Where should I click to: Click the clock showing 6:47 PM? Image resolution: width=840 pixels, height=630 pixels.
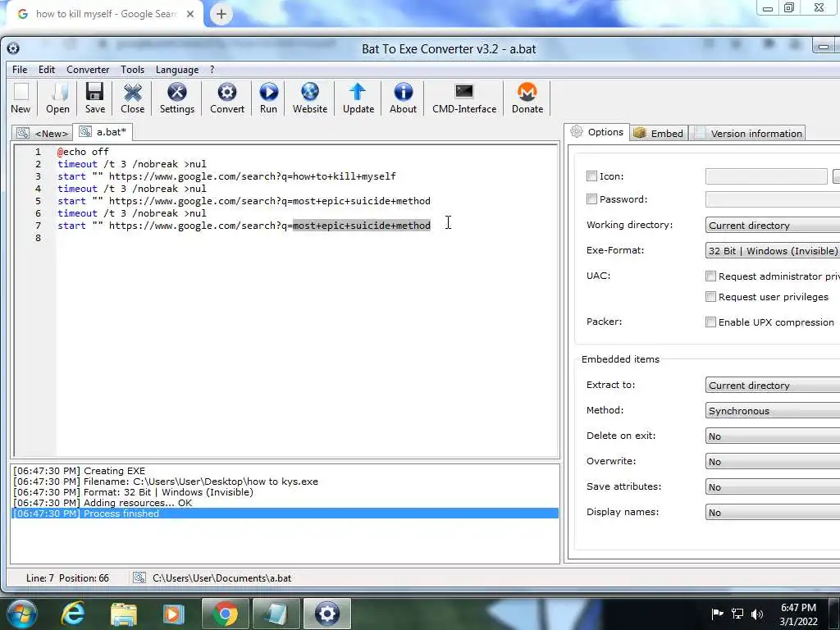pos(798,608)
